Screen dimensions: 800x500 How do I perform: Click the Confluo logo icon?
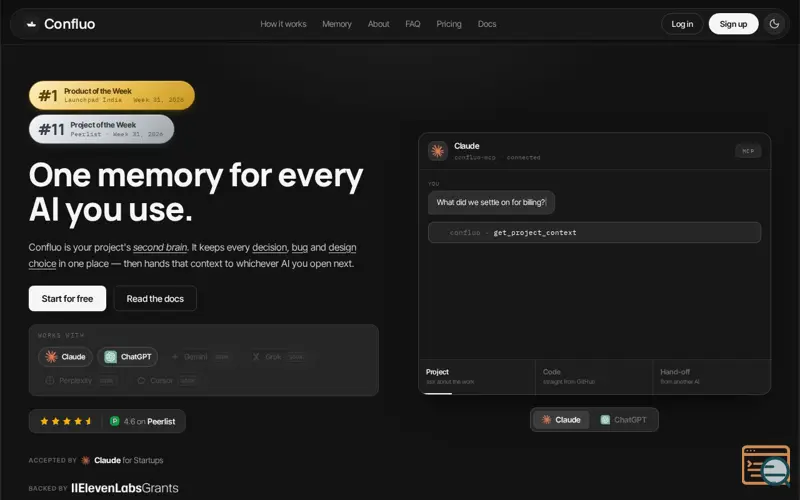tap(32, 24)
